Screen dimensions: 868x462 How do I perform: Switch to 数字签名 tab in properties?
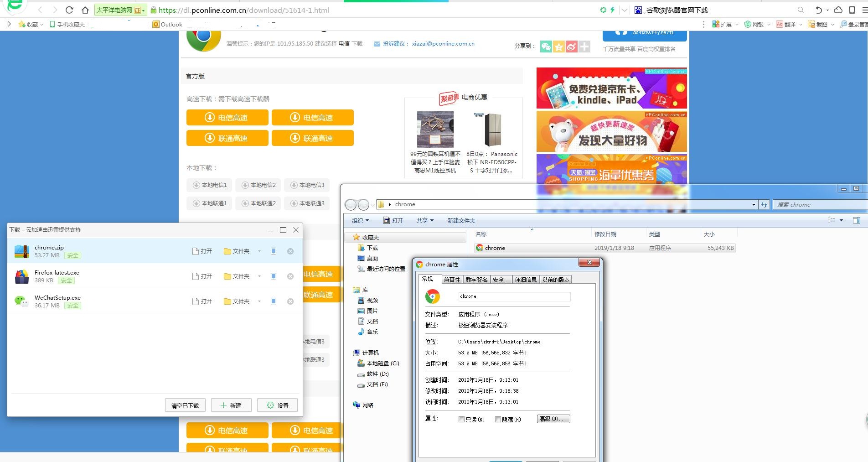coord(476,280)
